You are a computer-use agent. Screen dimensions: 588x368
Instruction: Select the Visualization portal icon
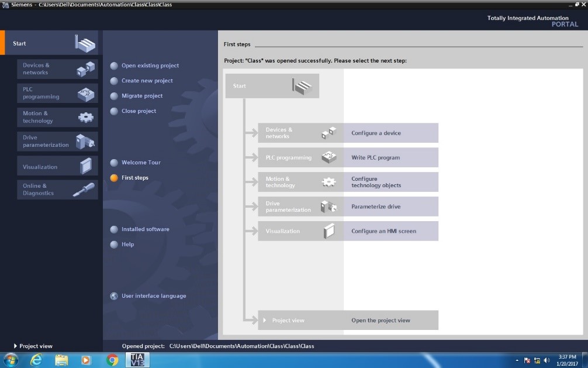[x=86, y=166]
